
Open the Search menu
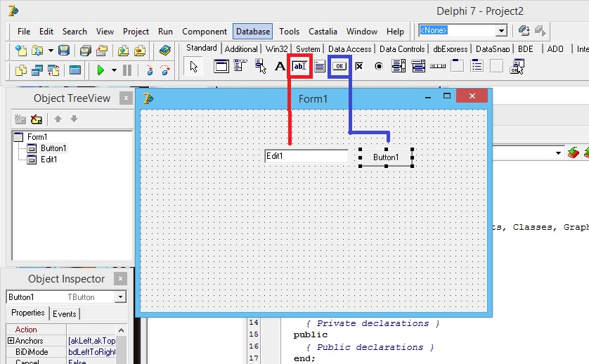click(x=75, y=32)
